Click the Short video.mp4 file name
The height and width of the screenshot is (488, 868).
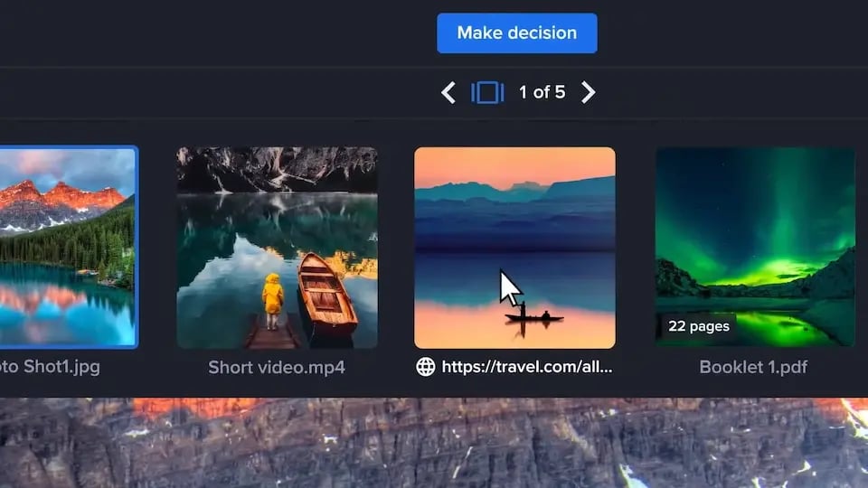277,367
